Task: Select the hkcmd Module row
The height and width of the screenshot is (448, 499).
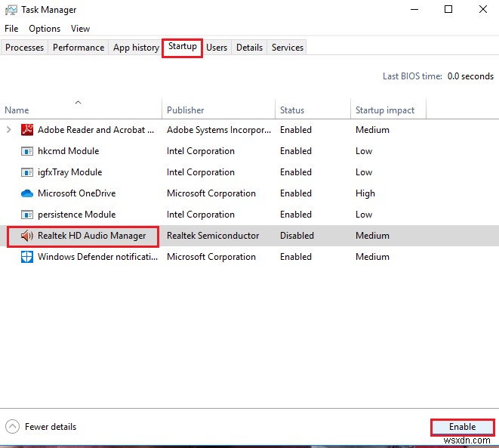Action: pyautogui.click(x=249, y=151)
